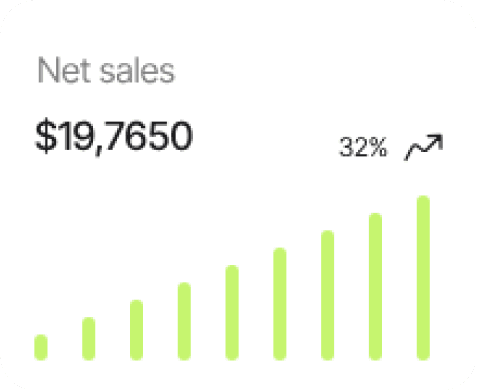Select the fourth green chart bar
The width and height of the screenshot is (477, 391).
[184, 321]
